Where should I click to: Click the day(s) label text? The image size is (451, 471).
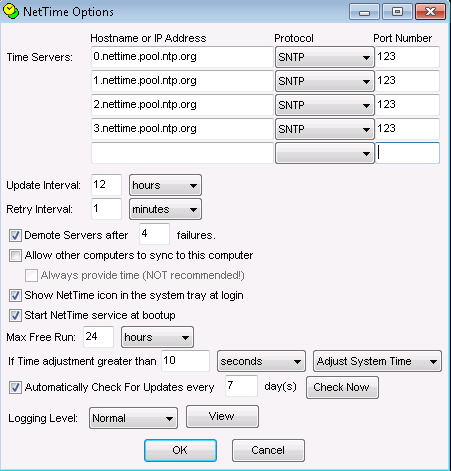280,387
